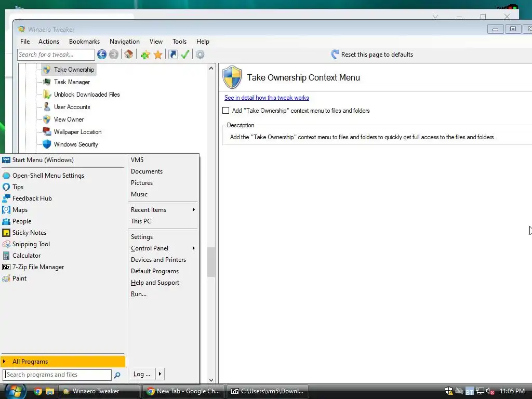This screenshot has width=532, height=399.
Task: Click the Snipping Tool scissors icon
Action: point(6,244)
